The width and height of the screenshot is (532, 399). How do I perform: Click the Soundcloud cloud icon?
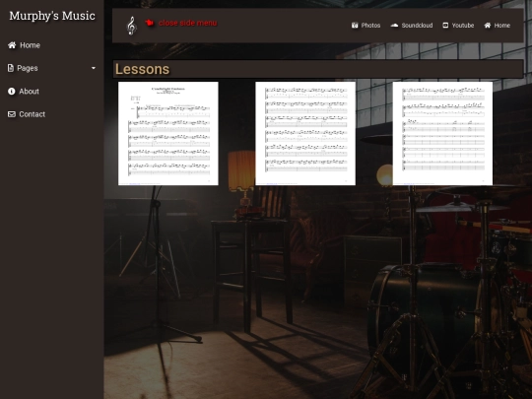click(x=394, y=25)
